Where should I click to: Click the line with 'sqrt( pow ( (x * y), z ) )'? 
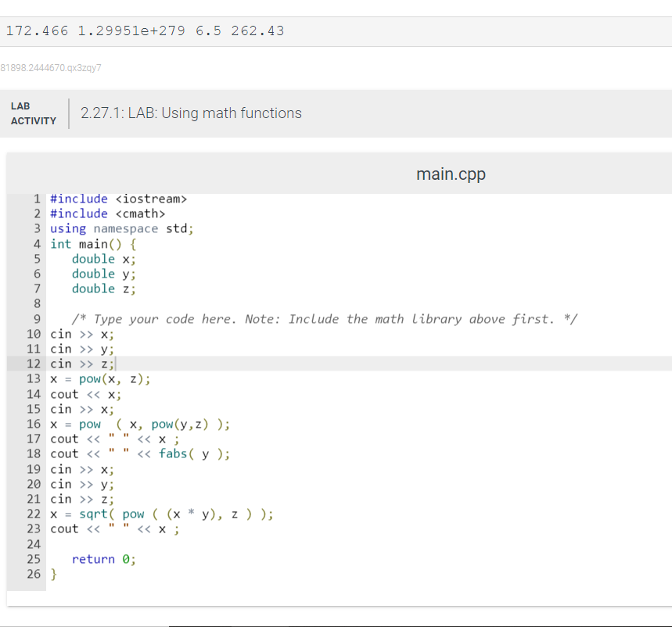pos(162,514)
